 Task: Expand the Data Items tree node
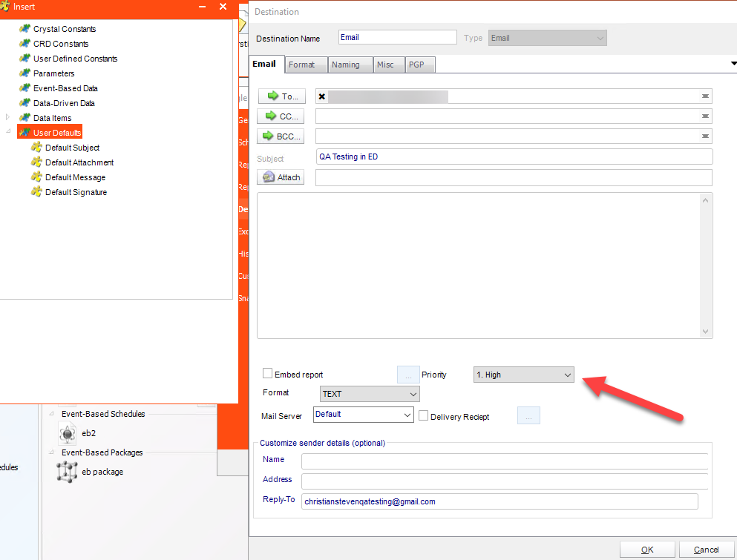8,118
